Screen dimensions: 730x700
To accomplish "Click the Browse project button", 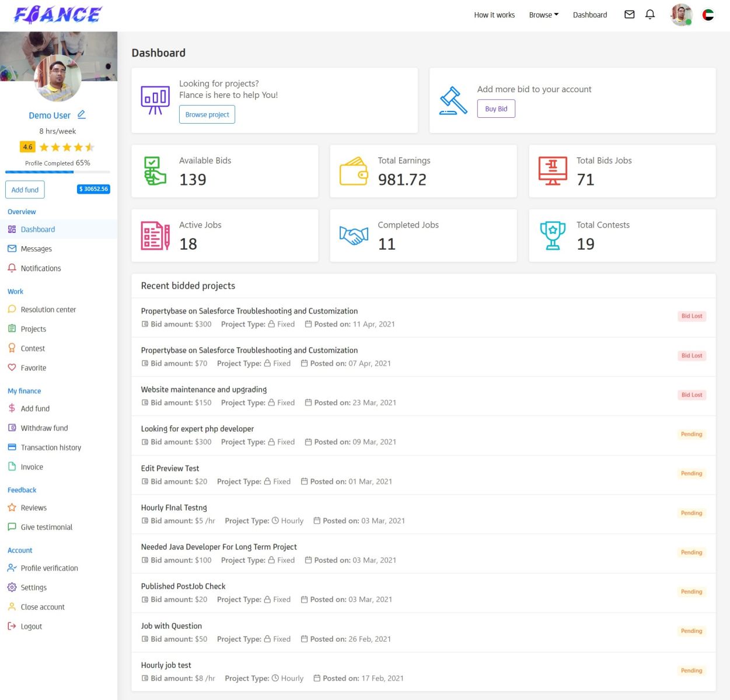I will click(207, 115).
